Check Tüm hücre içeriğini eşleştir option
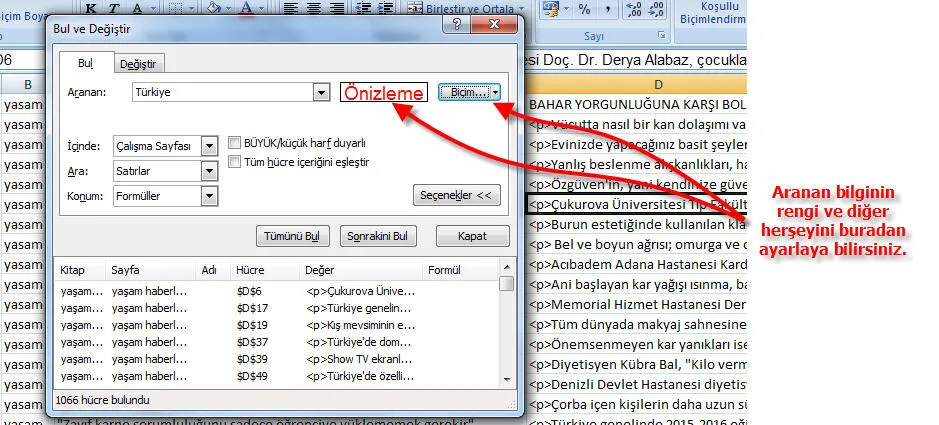Viewport: 939px width, 425px height. (234, 161)
